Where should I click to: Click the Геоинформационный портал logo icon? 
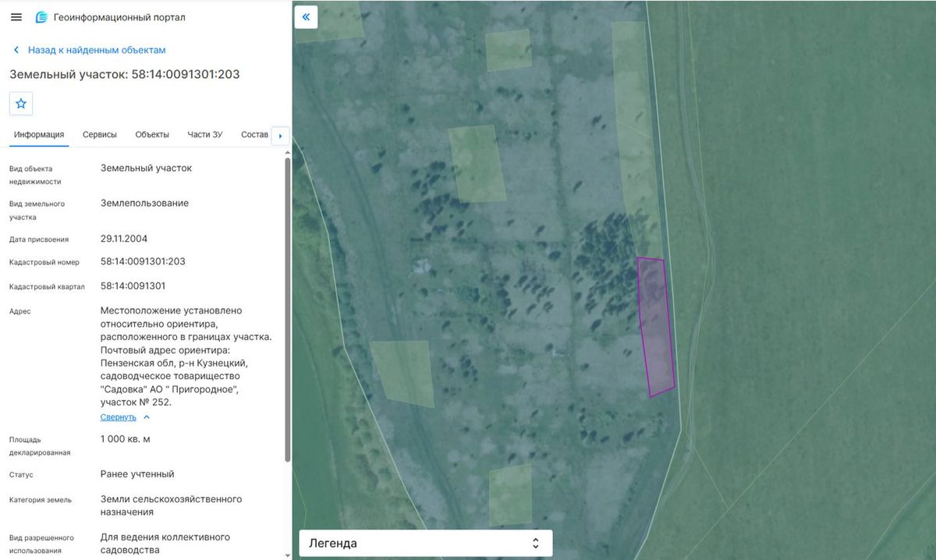[41, 17]
